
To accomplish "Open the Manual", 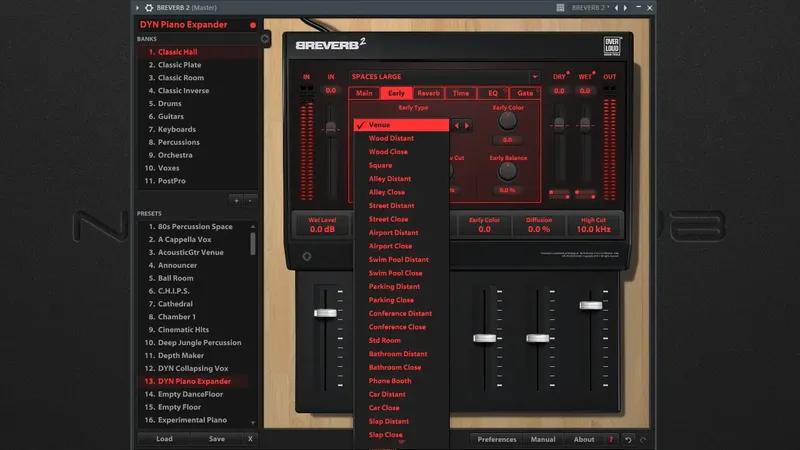I will (x=543, y=439).
